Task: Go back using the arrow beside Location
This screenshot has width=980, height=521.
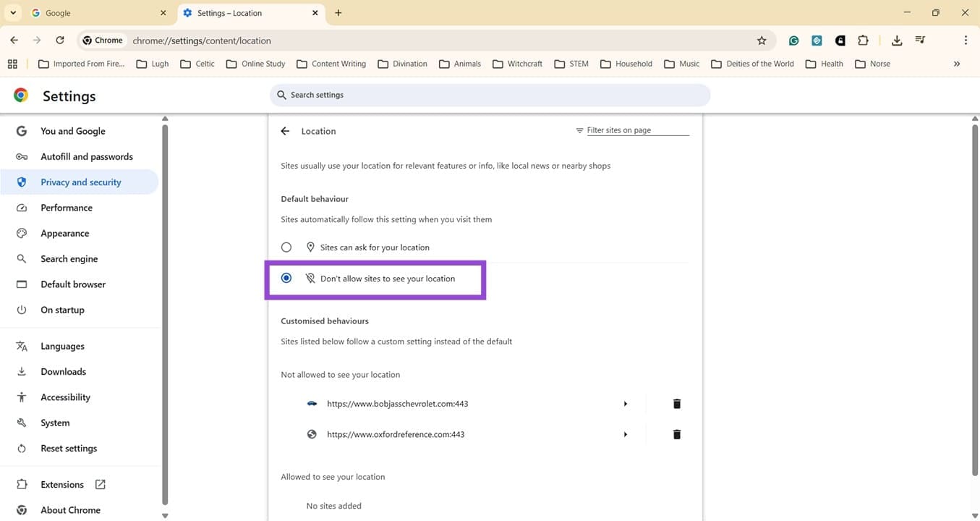Action: 284,131
